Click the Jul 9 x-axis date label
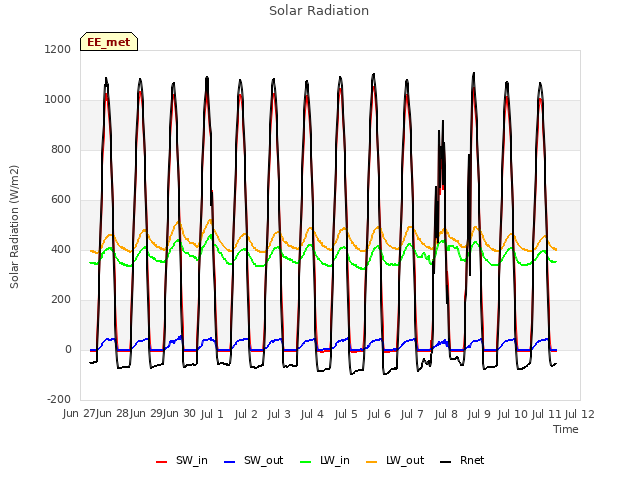640x480 pixels. coord(479,414)
